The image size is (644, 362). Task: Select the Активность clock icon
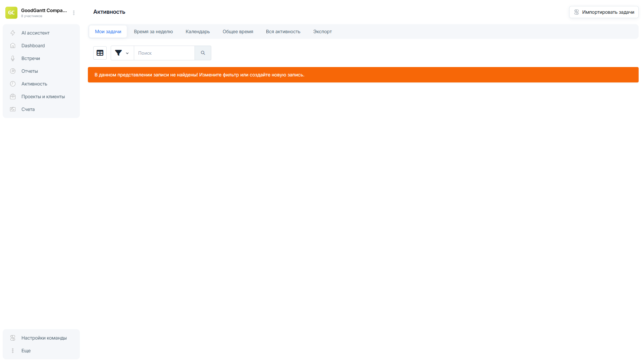[13, 83]
